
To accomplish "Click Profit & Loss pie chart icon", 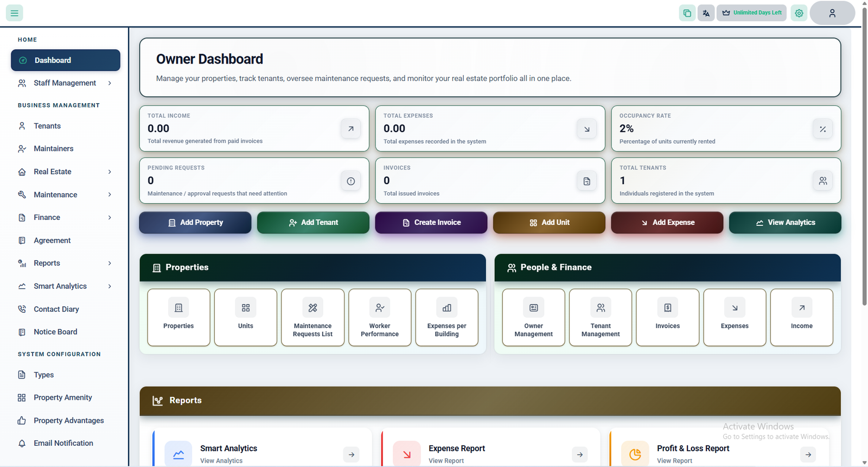I will point(635,455).
